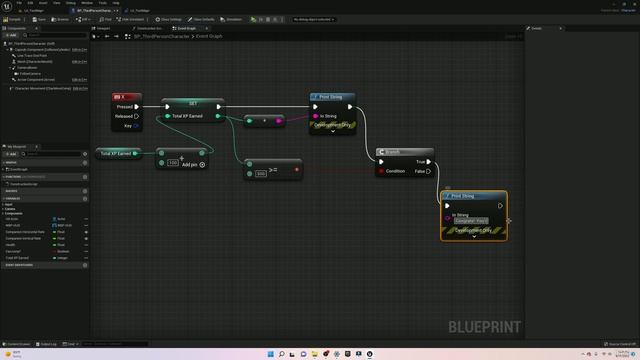Viewport: 640px width, 360px height.
Task: Select the ConstructionScript function entry
Action: click(24, 184)
